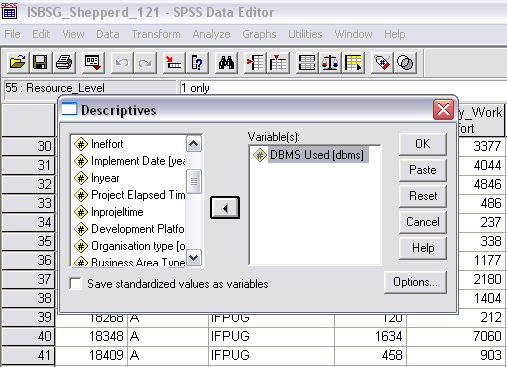Open the File menu
The image size is (507, 367).
tap(12, 34)
